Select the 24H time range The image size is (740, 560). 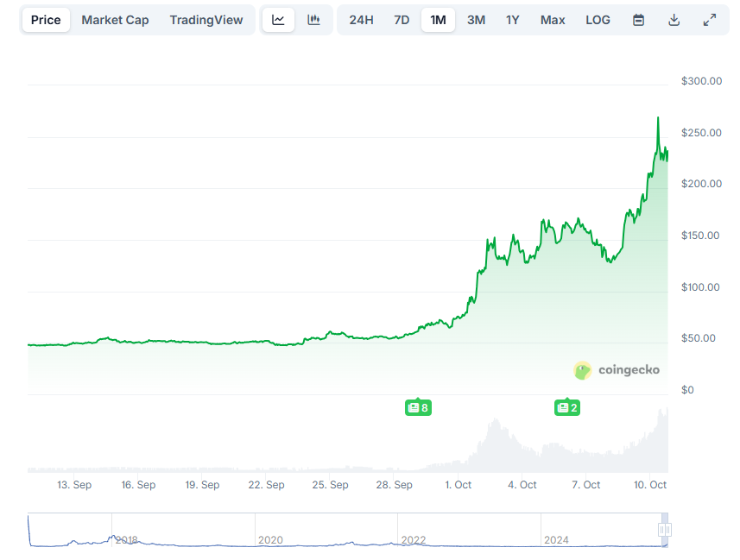pos(361,20)
